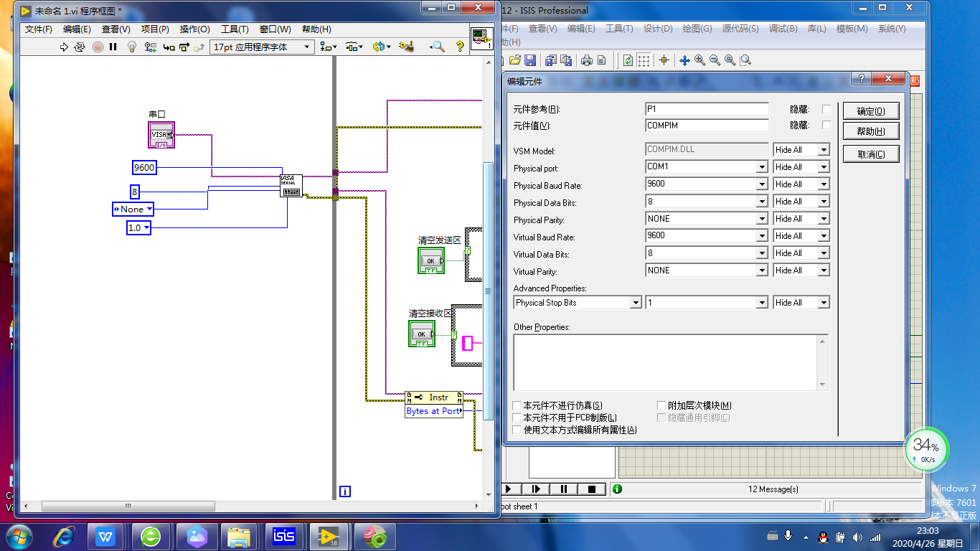Enable attach hierarchy module checkbox
Viewport: 980px width, 551px height.
point(662,405)
